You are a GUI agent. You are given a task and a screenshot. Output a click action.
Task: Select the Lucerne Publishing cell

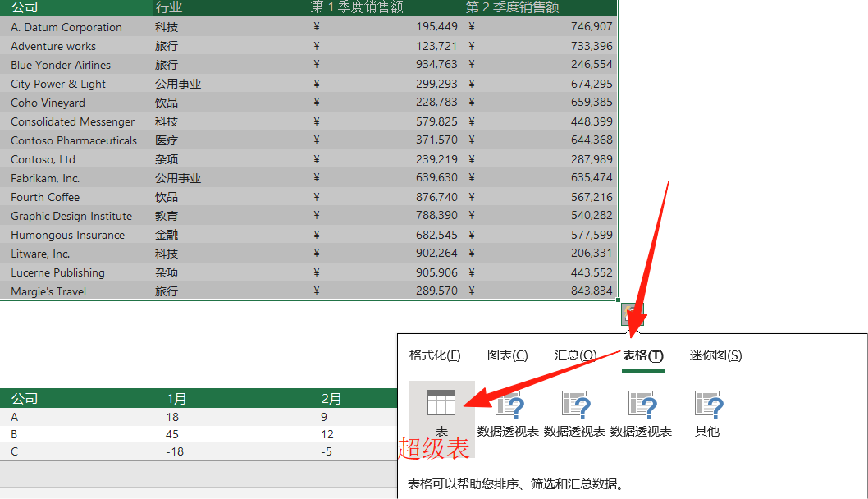(x=57, y=272)
